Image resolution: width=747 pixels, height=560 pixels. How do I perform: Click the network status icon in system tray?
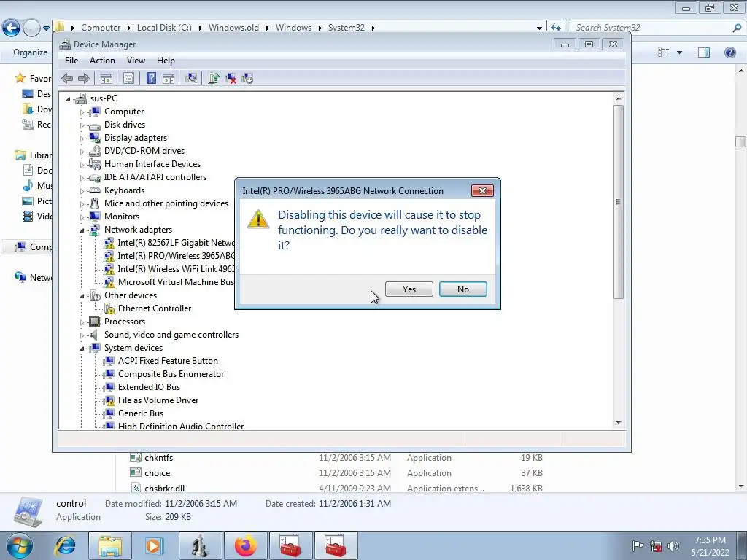[x=656, y=546]
